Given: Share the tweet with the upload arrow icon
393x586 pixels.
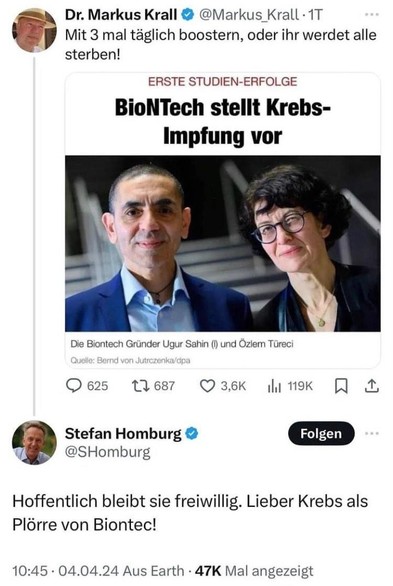Looking at the screenshot, I should 372,386.
